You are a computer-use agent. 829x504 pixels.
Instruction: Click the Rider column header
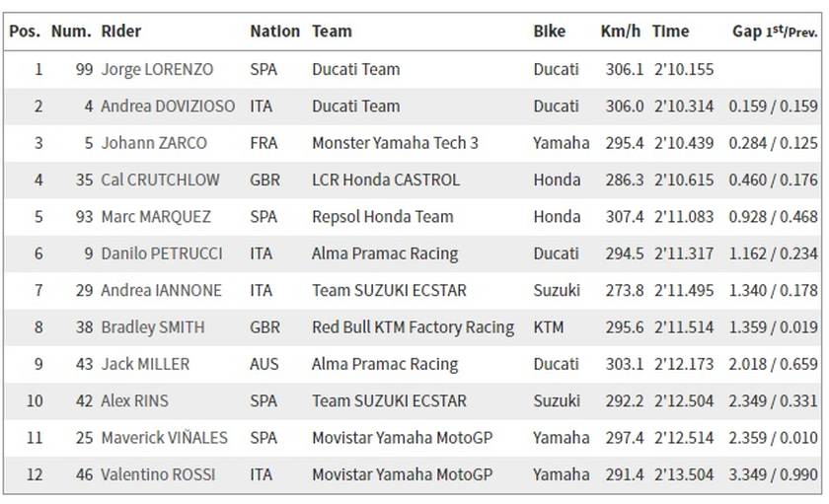(121, 32)
